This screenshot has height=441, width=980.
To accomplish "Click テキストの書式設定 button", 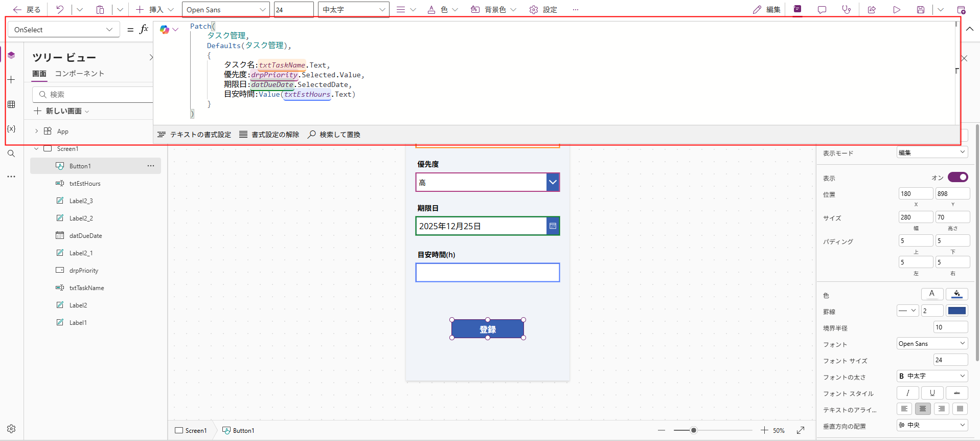I will pos(194,135).
